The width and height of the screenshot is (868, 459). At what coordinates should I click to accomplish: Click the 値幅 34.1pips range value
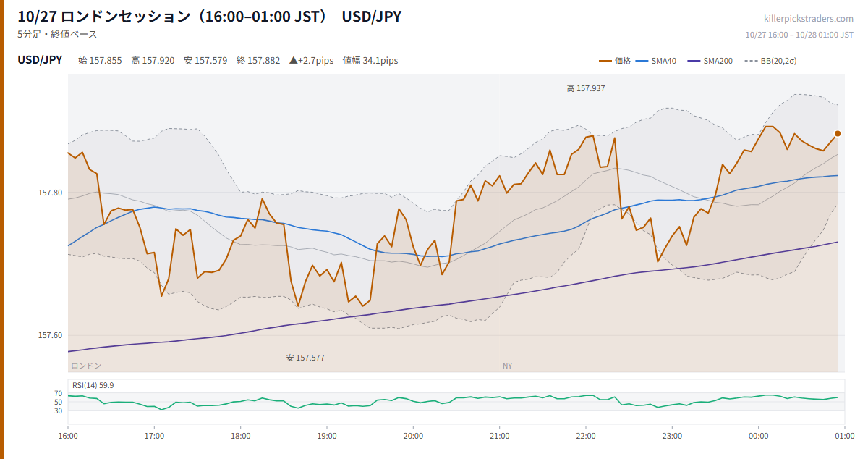[x=370, y=61]
